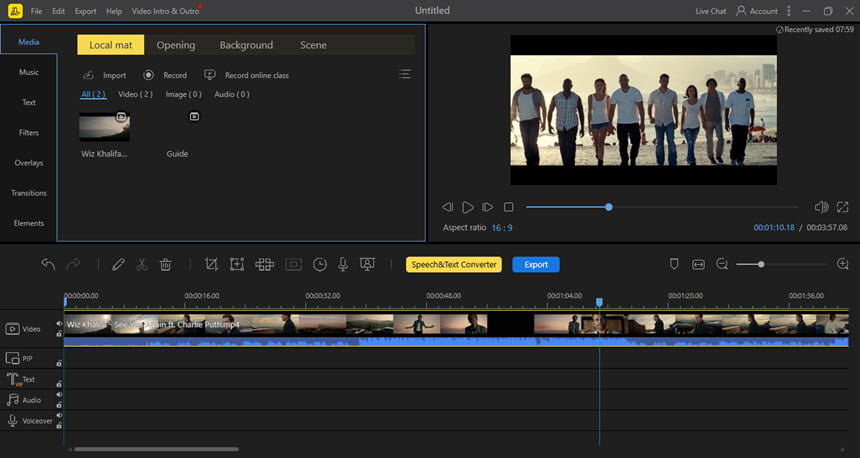Viewport: 860px width, 458px height.
Task: Click Record online class button
Action: pyautogui.click(x=246, y=75)
